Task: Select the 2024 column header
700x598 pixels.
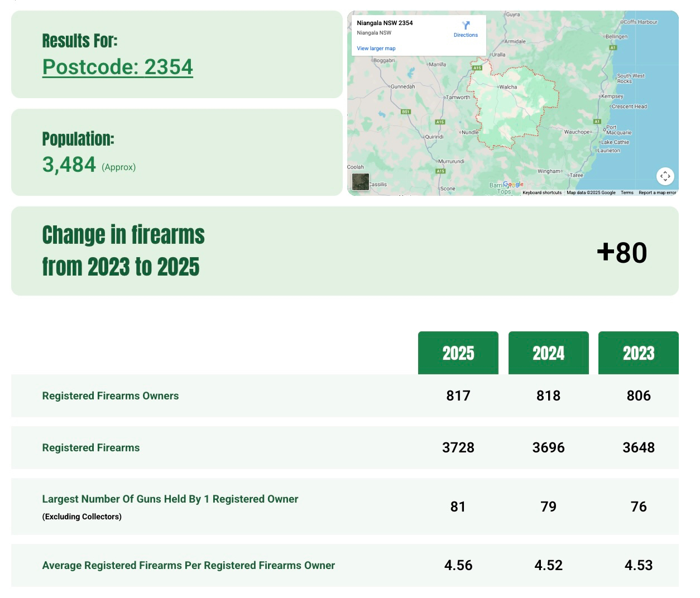Action: [x=548, y=353]
